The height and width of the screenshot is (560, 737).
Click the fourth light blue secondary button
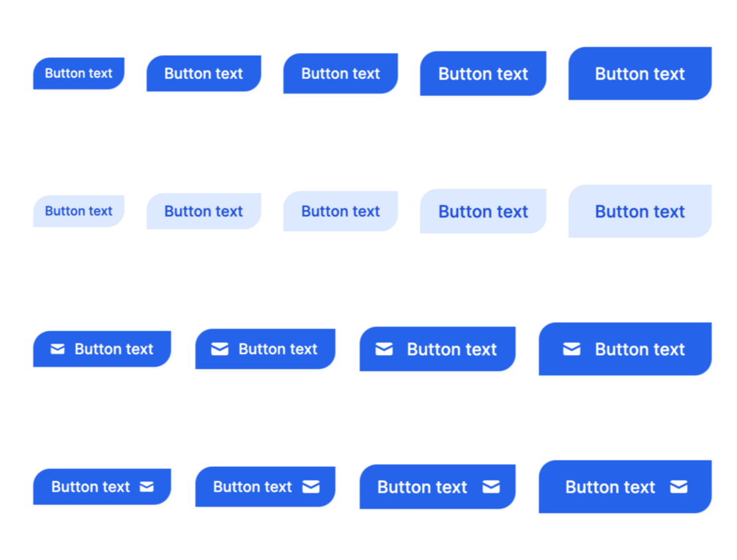click(x=483, y=211)
